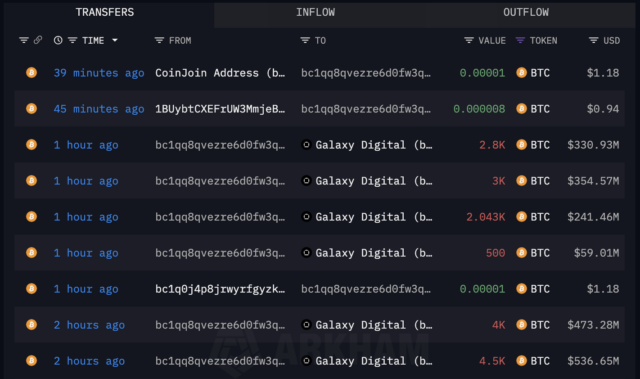Viewport: 640px width, 379px height.
Task: Select the 2.043K value cell
Action: pyautogui.click(x=486, y=217)
